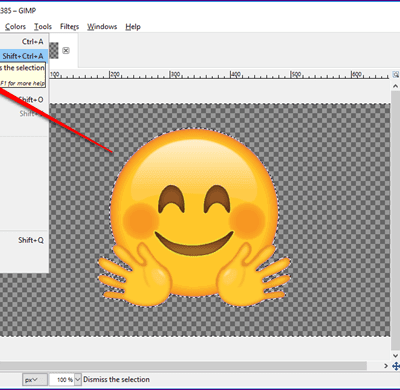This screenshot has width=400, height=390.
Task: Click the vertical scrollbar up arrow
Action: coord(395,86)
